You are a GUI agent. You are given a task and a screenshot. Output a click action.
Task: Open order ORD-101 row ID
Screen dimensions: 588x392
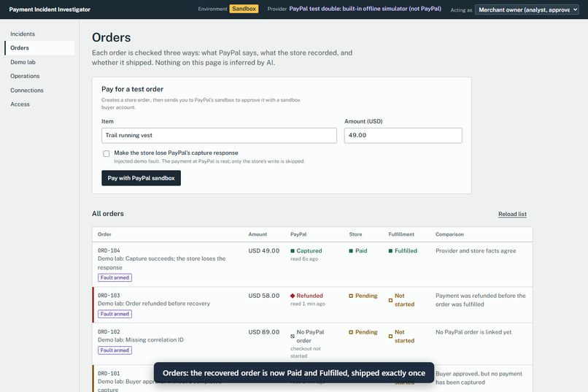pyautogui.click(x=109, y=374)
